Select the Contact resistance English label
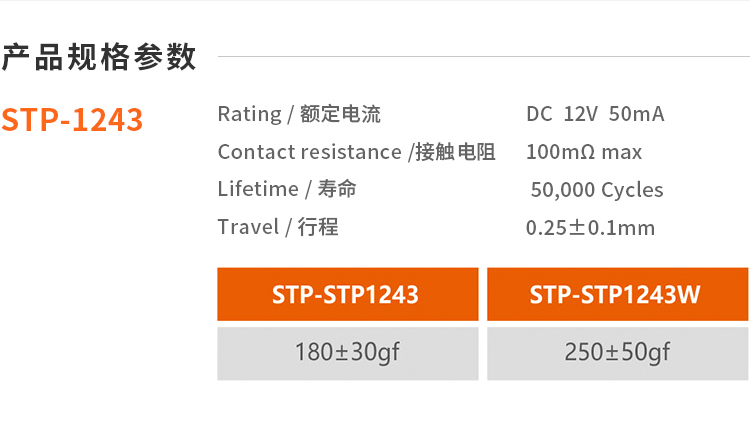The image size is (750, 423). [x=309, y=152]
